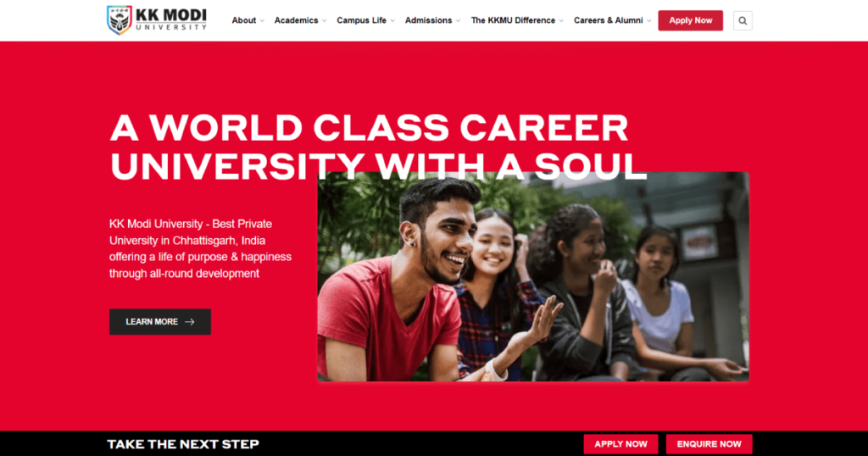Viewport: 868px width, 456px height.
Task: Expand The KKMU Difference chevron
Action: (x=561, y=21)
